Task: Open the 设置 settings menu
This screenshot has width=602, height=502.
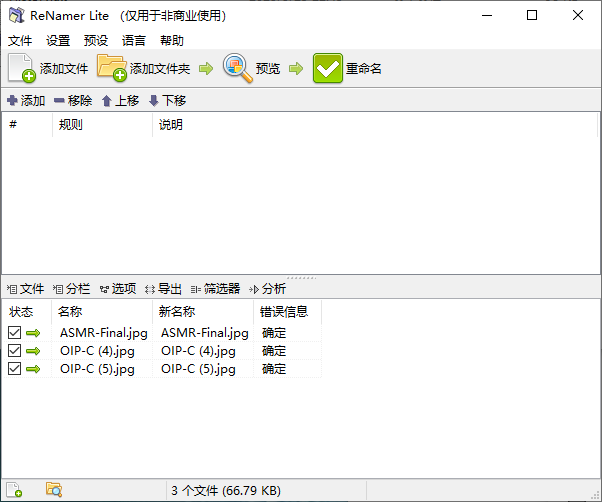Action: [x=58, y=40]
